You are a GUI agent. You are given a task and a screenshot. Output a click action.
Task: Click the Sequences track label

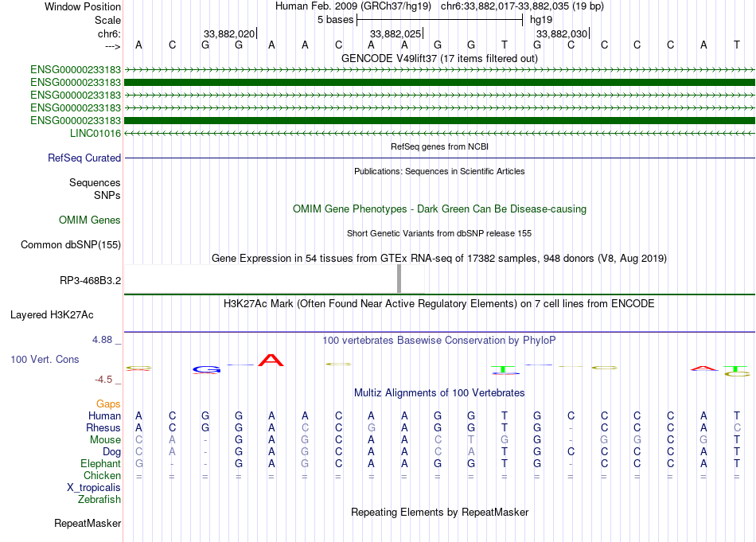point(95,183)
